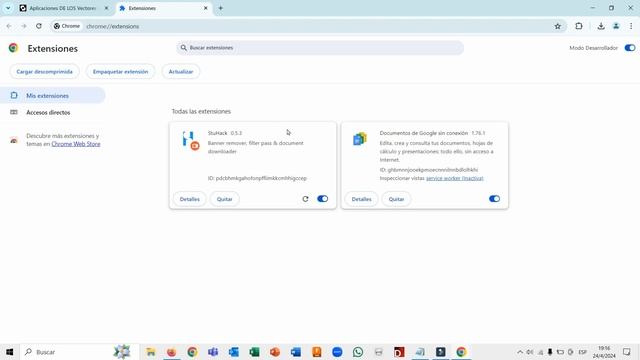Click the StuHack extension icon
Screen dimensions: 640x360
191,140
